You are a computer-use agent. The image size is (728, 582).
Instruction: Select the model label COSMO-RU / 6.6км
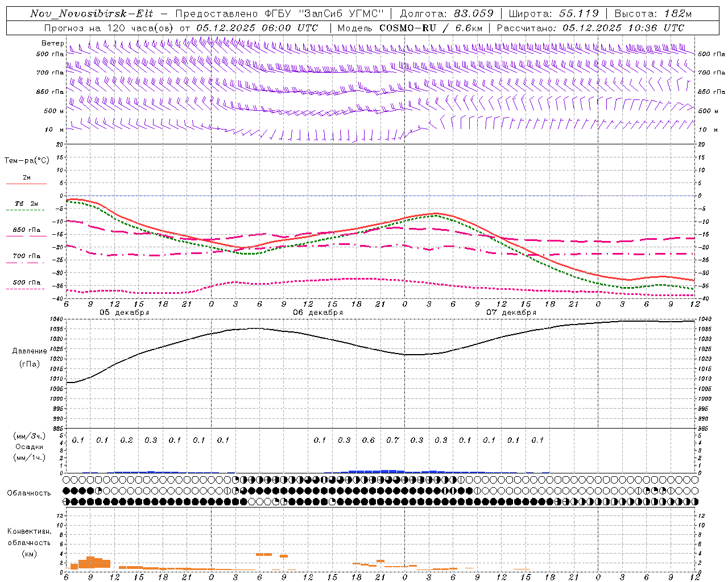click(431, 28)
